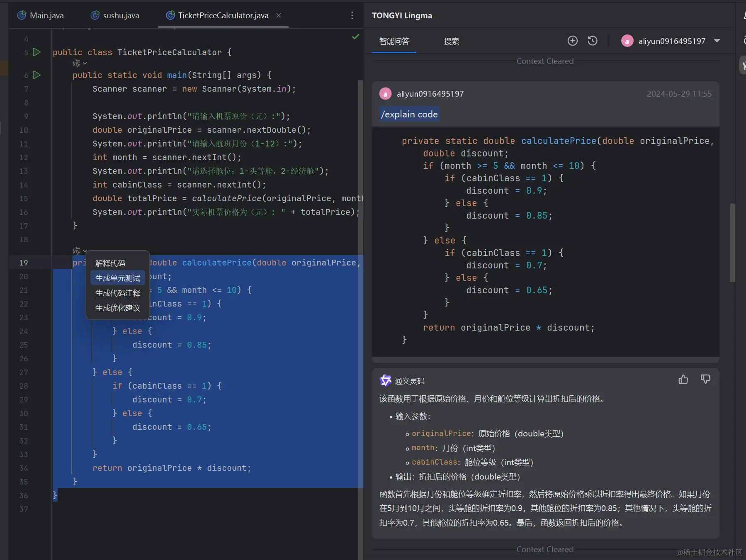Choose 生成优化建议 from the popup menu

point(117,308)
